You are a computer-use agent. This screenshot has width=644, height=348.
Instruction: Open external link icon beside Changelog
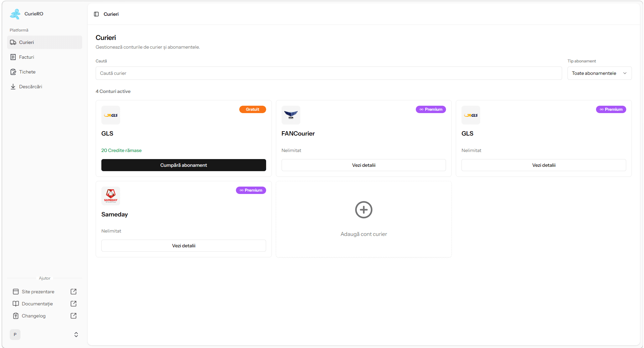(x=73, y=316)
